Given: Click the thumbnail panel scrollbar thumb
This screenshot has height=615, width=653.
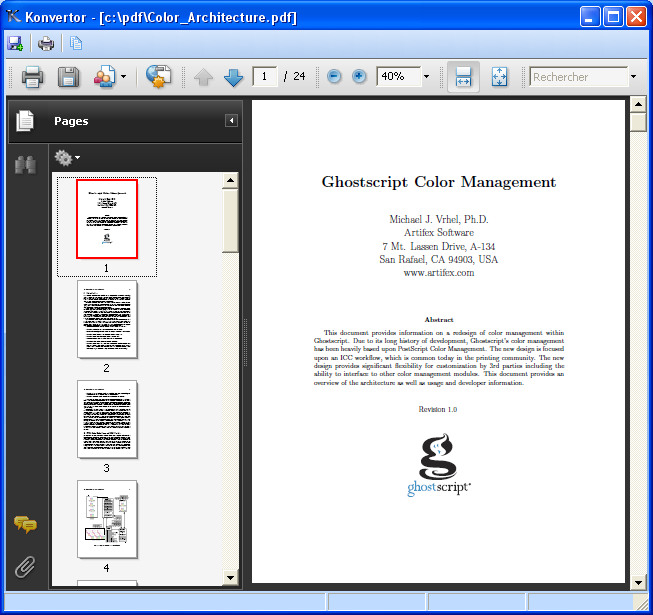Looking at the screenshot, I should 230,221.
